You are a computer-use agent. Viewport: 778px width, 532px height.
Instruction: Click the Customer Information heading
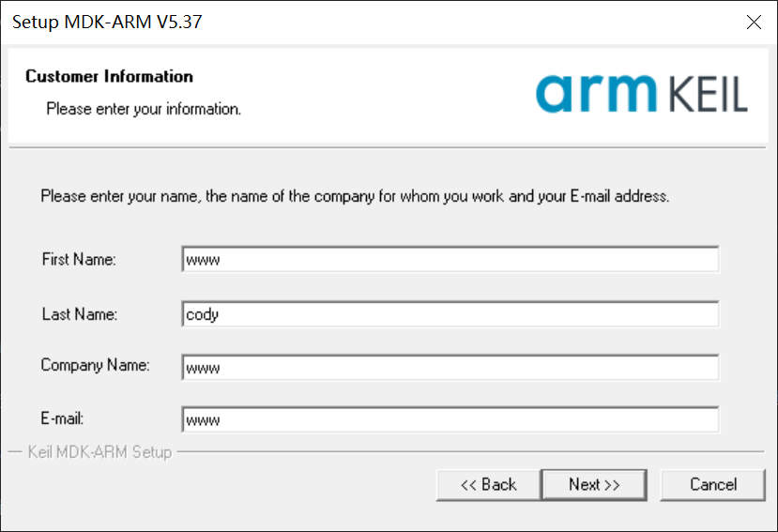pyautogui.click(x=109, y=77)
